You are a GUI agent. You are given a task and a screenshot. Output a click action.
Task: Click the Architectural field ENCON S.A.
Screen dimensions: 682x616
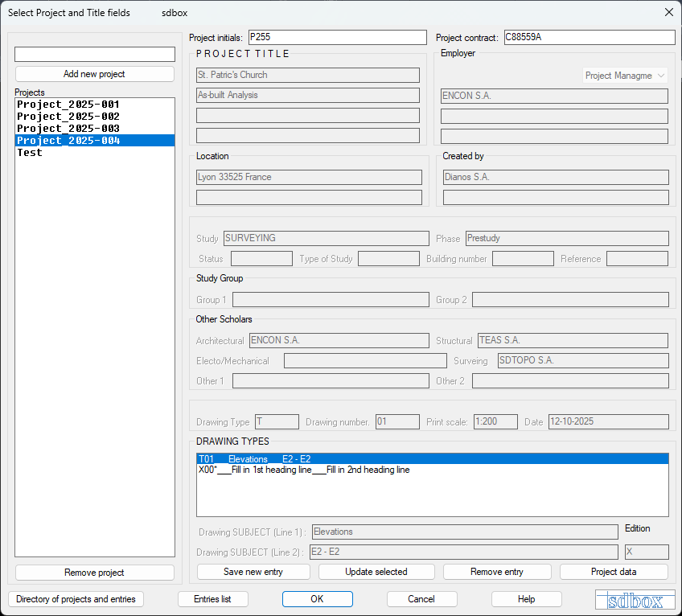339,341
